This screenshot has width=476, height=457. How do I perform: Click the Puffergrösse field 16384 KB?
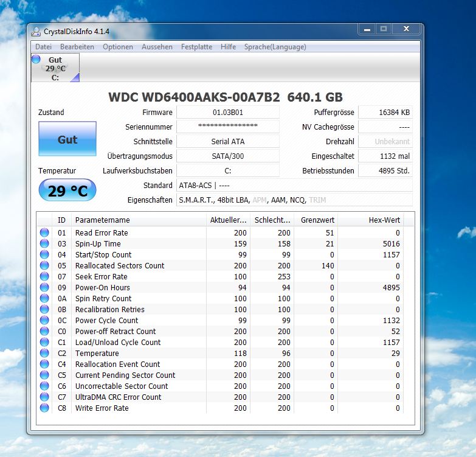(x=385, y=113)
